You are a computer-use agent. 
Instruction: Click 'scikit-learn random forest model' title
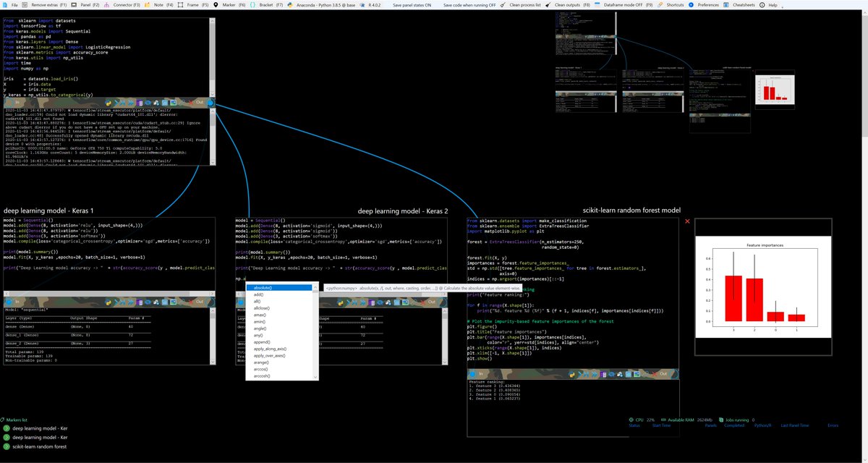coord(631,211)
